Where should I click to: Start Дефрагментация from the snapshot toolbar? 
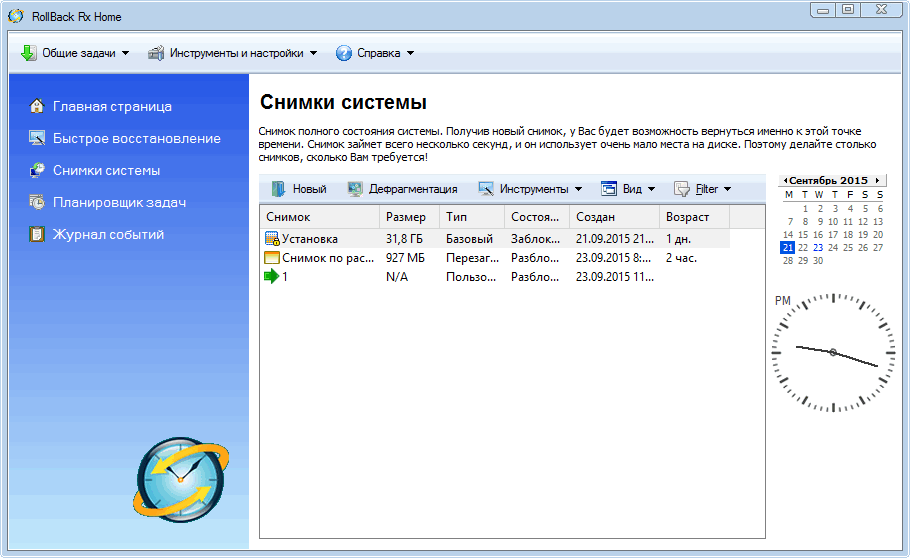(x=401, y=188)
